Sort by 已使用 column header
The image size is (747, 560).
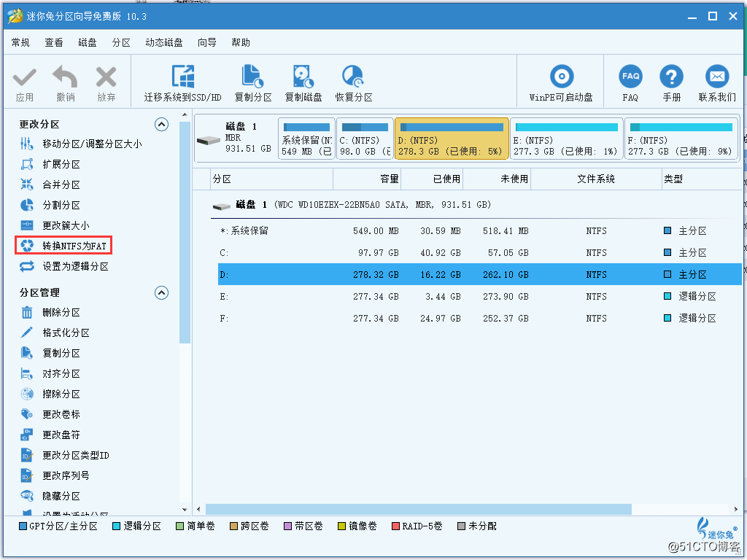432,179
